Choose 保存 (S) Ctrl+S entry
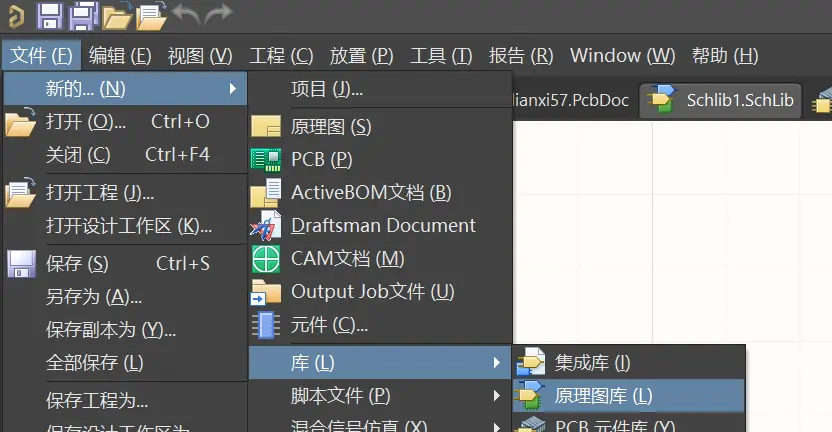The height and width of the screenshot is (432, 832). tap(125, 264)
